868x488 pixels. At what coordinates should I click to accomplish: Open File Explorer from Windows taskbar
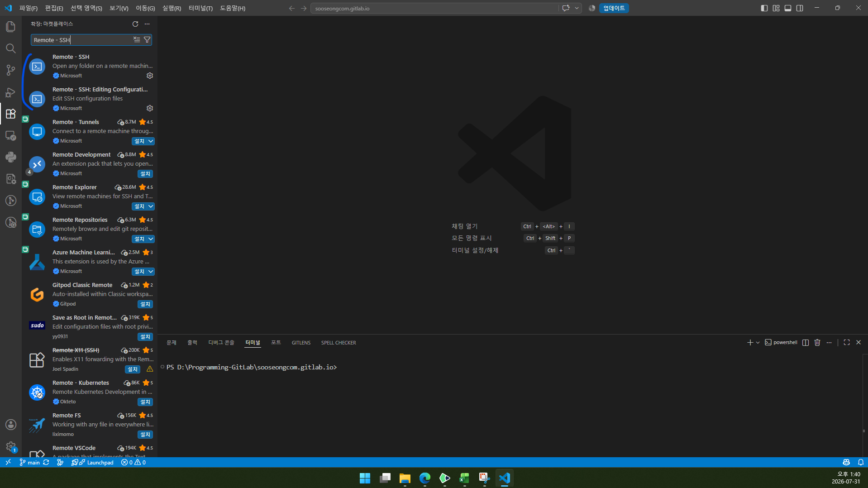[x=405, y=478]
